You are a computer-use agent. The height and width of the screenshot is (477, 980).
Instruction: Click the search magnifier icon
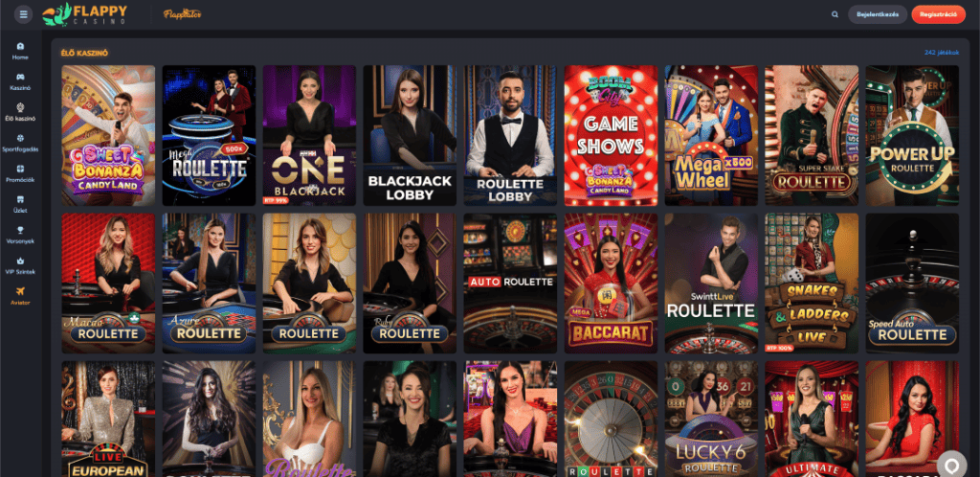click(x=835, y=14)
